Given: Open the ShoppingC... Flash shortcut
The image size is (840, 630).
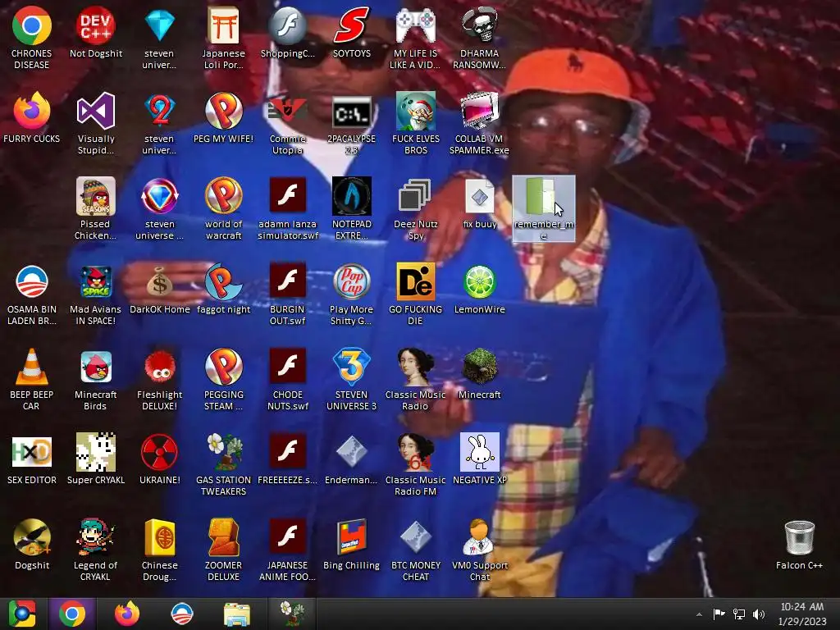Looking at the screenshot, I should coord(288,26).
